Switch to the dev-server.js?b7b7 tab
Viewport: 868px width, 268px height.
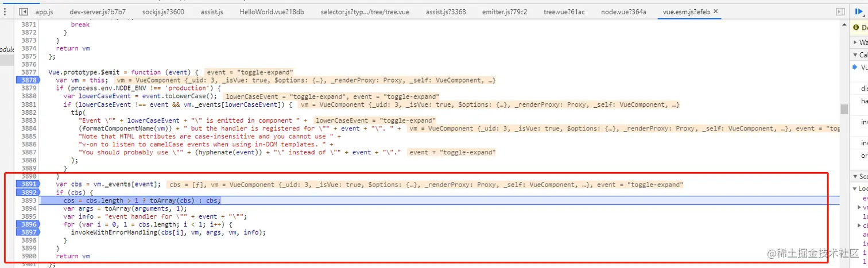point(97,11)
